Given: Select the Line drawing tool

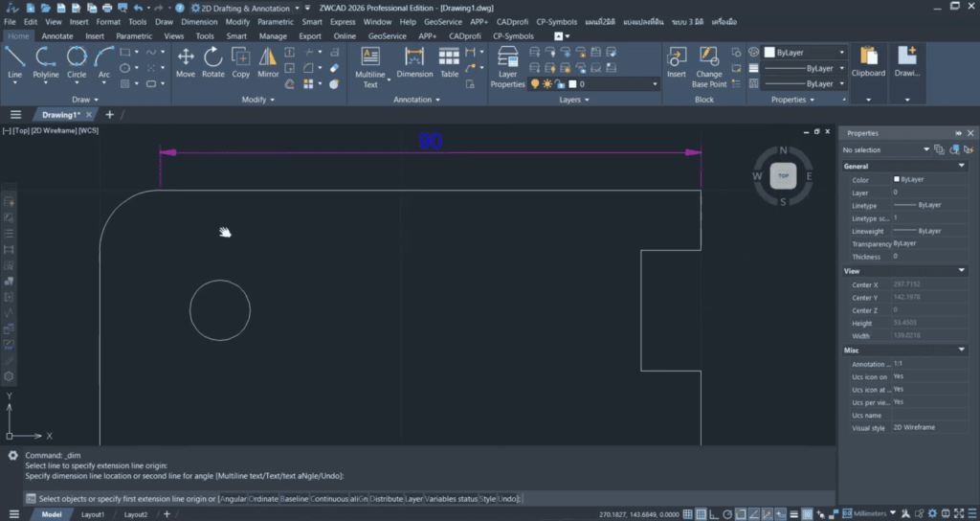Looking at the screenshot, I should coord(15,62).
